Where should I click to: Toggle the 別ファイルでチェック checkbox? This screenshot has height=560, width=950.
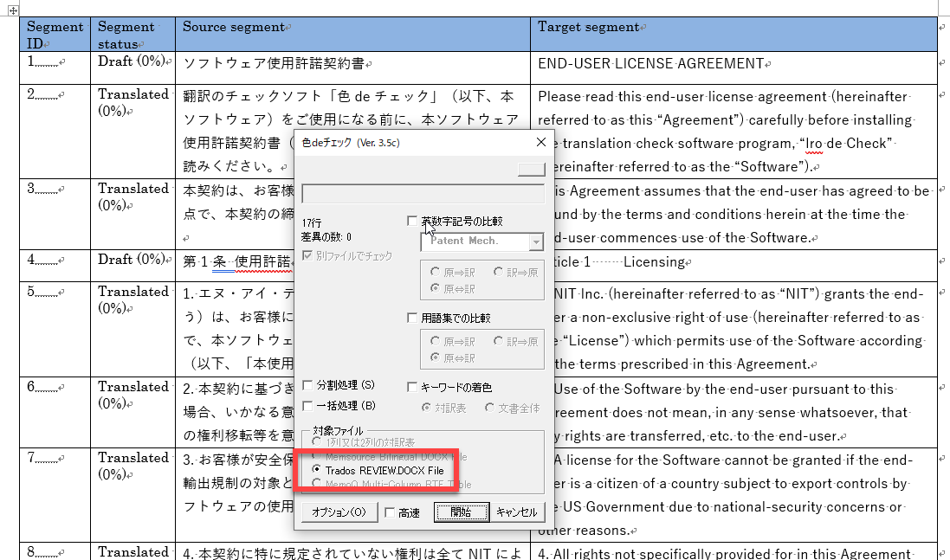(308, 256)
